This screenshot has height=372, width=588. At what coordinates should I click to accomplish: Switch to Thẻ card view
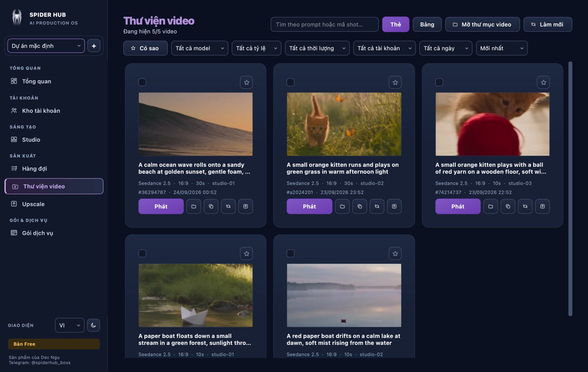(x=396, y=25)
